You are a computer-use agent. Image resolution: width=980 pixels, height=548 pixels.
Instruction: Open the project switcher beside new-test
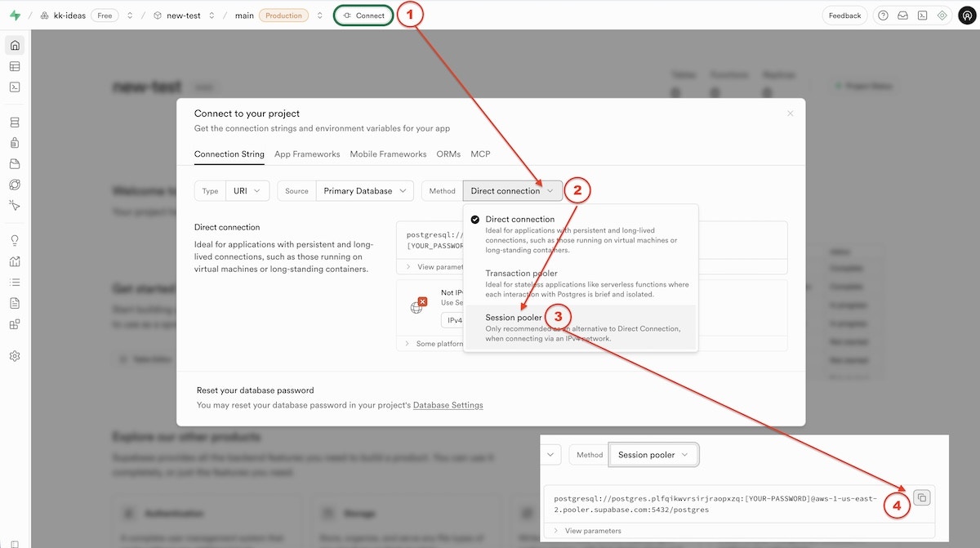(212, 16)
